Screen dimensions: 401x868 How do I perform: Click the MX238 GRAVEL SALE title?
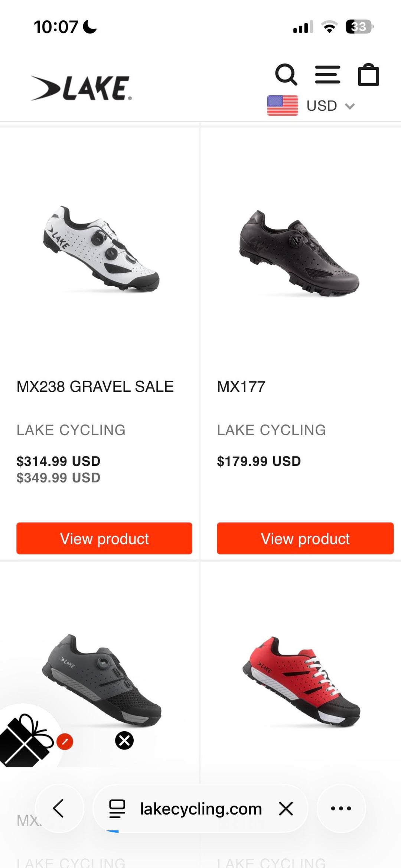[x=95, y=387]
